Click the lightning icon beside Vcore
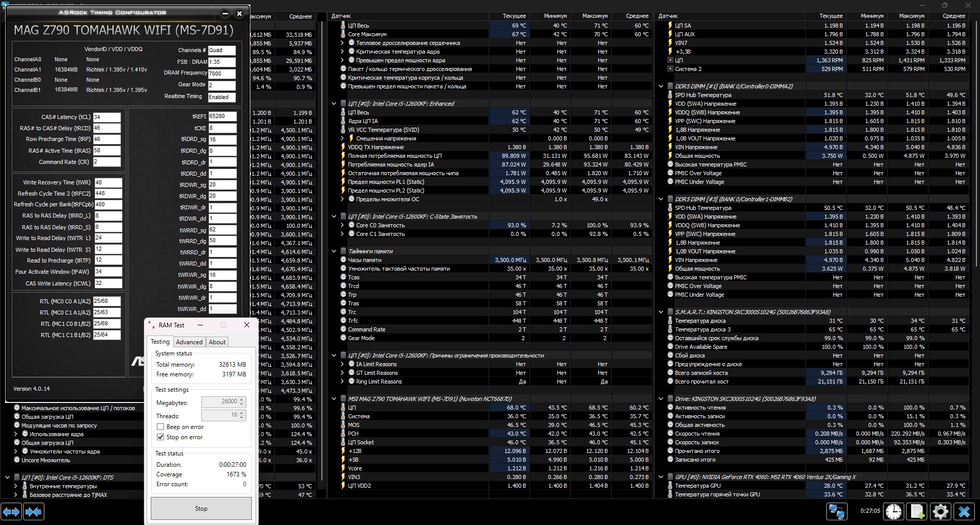980x525 pixels. [343, 468]
